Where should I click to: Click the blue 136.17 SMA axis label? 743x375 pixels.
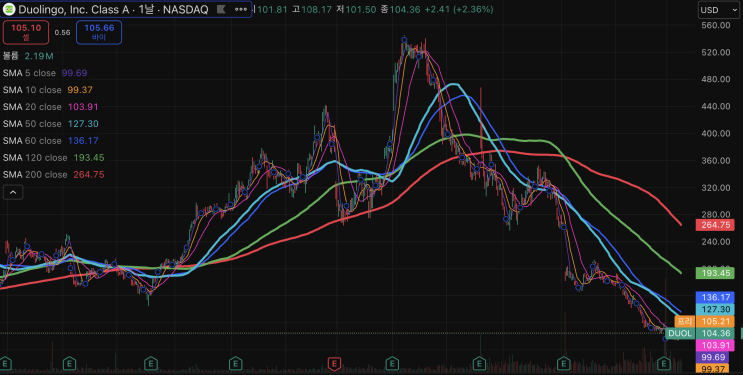click(x=715, y=297)
